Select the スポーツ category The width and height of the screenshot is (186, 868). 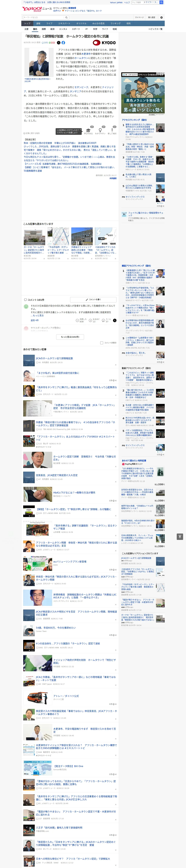(76, 29)
